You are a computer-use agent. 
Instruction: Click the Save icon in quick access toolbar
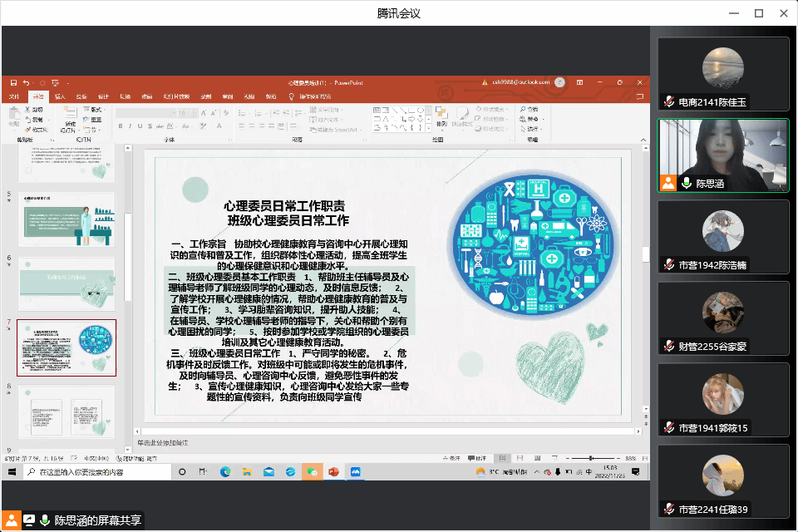13,82
